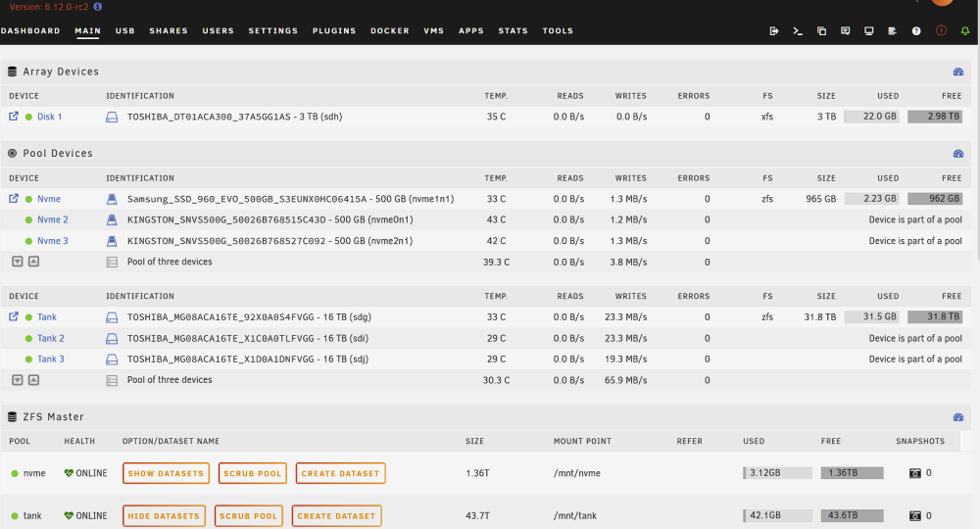Open the Settings tab
The image size is (980, 529).
point(273,30)
